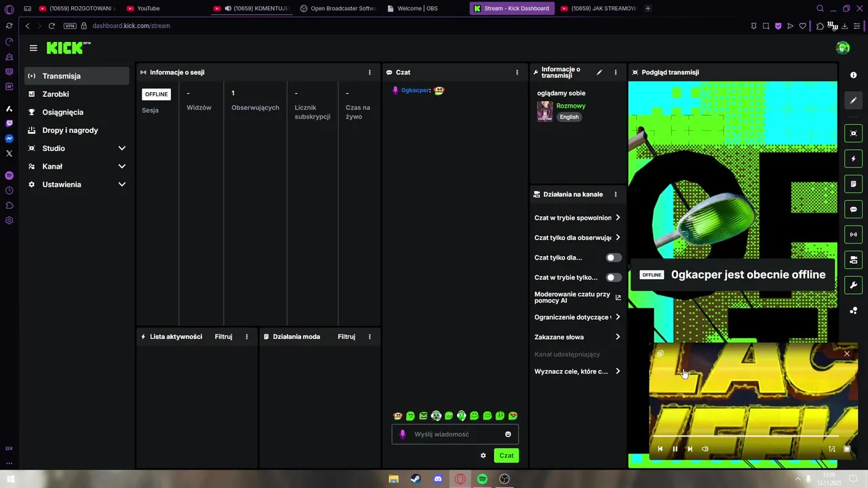Open 'Wyznacz cele, które c...' settings

[x=578, y=371]
